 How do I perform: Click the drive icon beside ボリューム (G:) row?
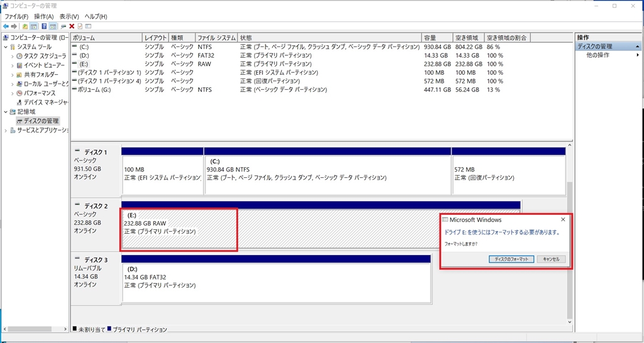click(74, 89)
